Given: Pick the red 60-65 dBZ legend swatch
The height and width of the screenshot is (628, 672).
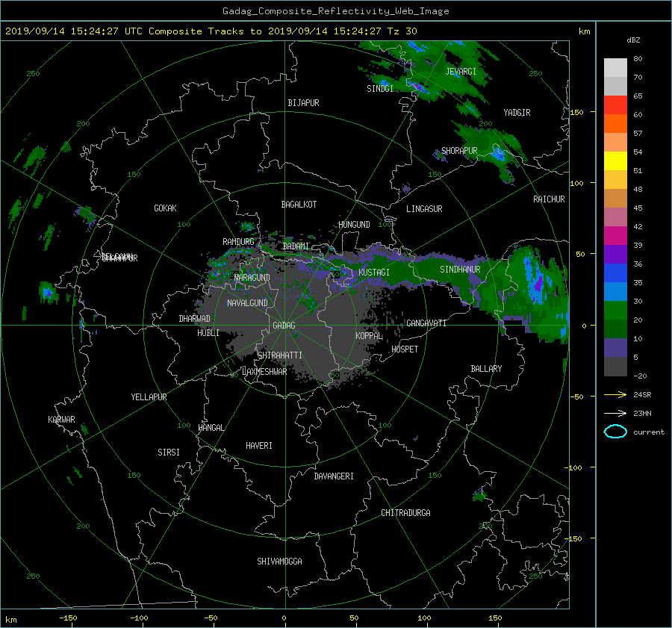Looking at the screenshot, I should [x=615, y=105].
